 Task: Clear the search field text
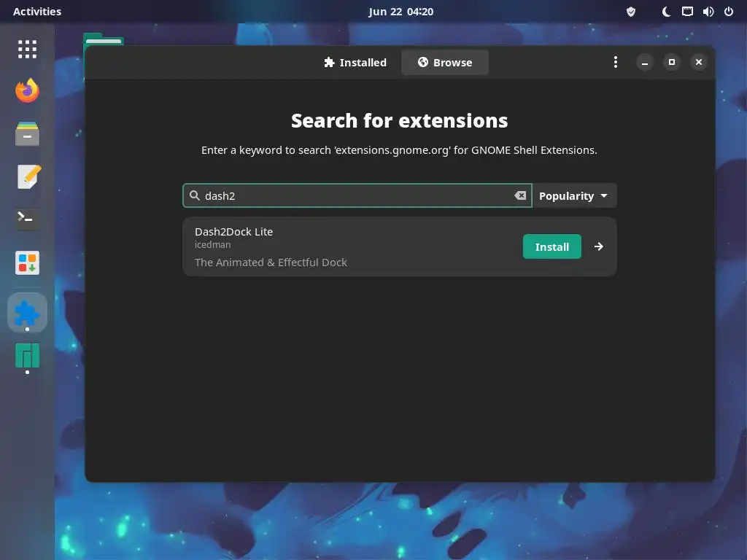click(520, 195)
